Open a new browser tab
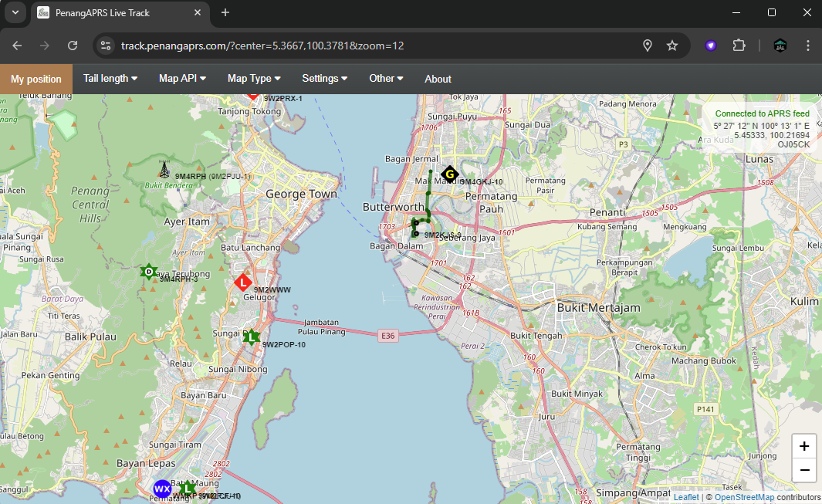Image resolution: width=822 pixels, height=504 pixels. [x=225, y=12]
